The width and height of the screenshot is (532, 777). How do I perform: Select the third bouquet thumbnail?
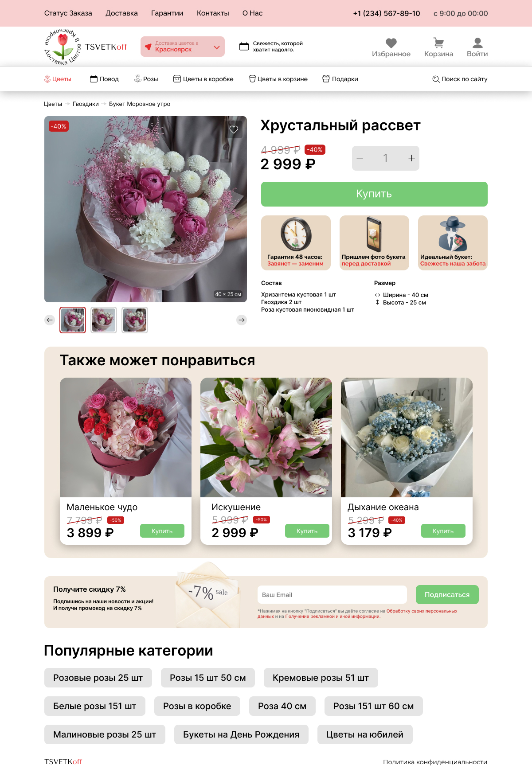point(135,320)
